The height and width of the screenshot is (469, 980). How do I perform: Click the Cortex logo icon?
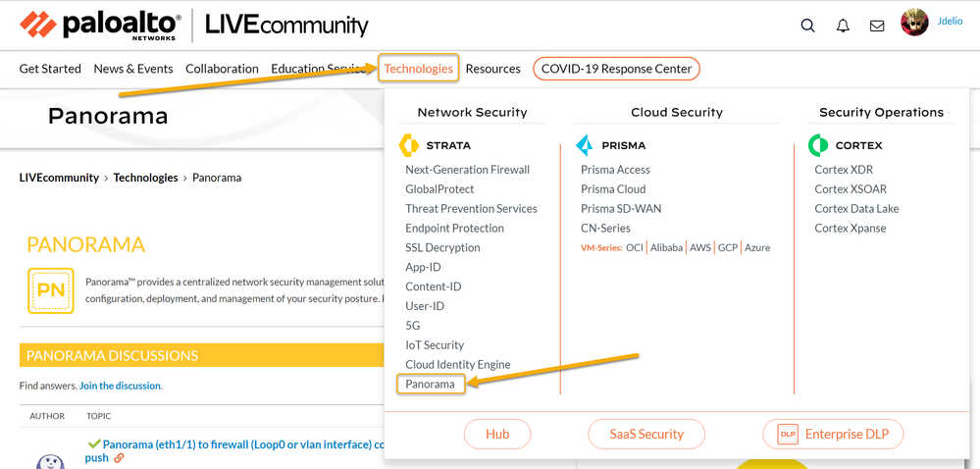coord(818,145)
